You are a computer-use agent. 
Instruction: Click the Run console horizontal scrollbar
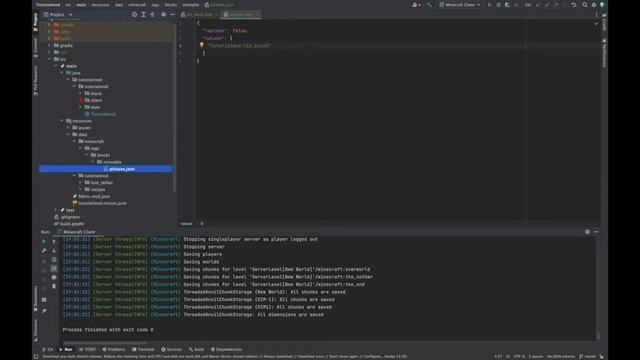[x=104, y=343]
